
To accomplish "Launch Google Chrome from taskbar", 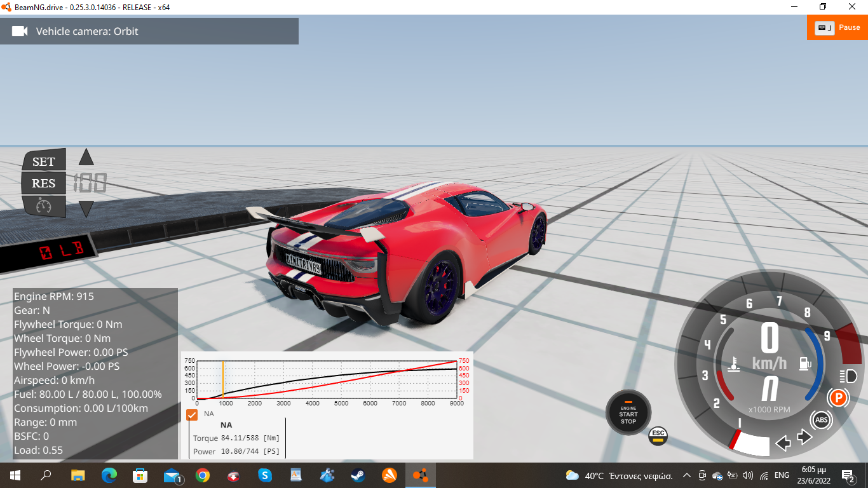I will tap(203, 475).
